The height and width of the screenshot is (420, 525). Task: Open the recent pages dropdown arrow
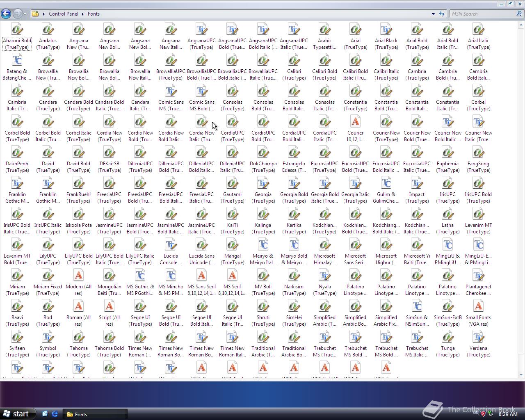tap(25, 14)
